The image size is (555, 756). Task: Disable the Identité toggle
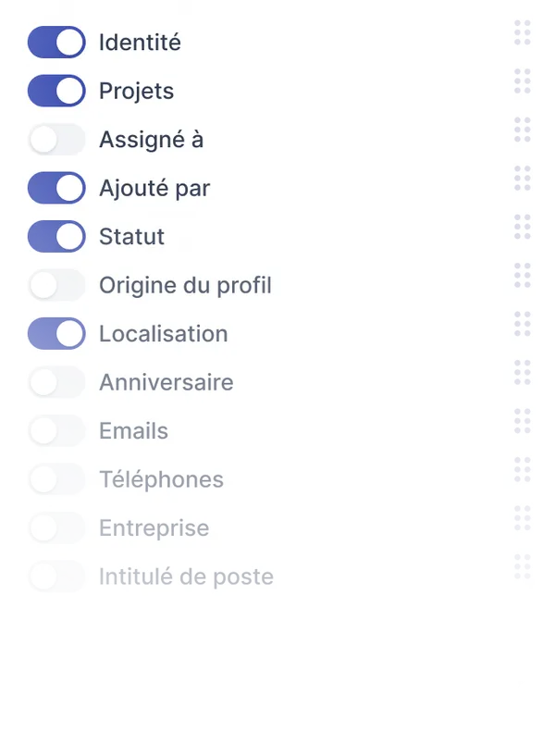(x=56, y=43)
